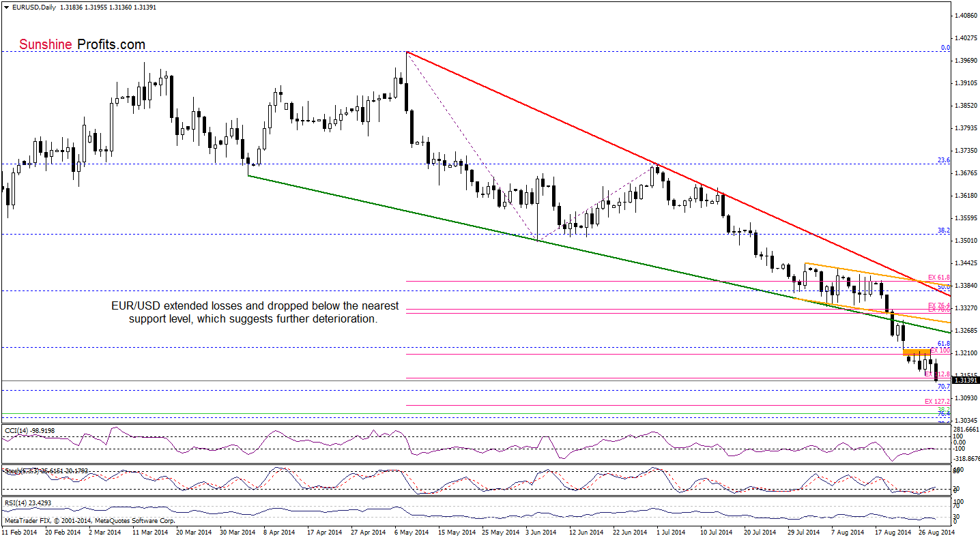The height and width of the screenshot is (538, 980).
Task: Click the 1.37350 price axis label
Action: click(x=967, y=151)
